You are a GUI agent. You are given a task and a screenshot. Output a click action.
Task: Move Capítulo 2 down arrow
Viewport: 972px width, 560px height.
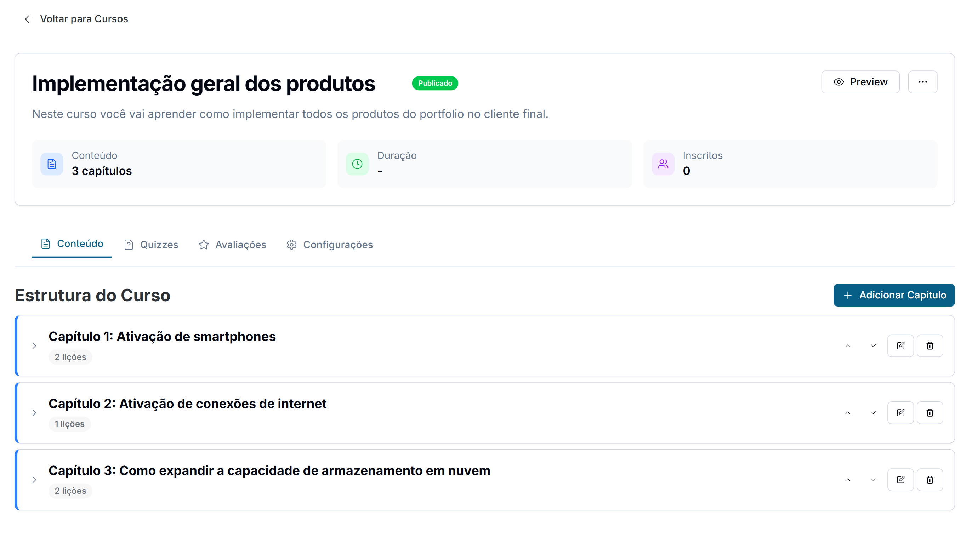click(873, 412)
